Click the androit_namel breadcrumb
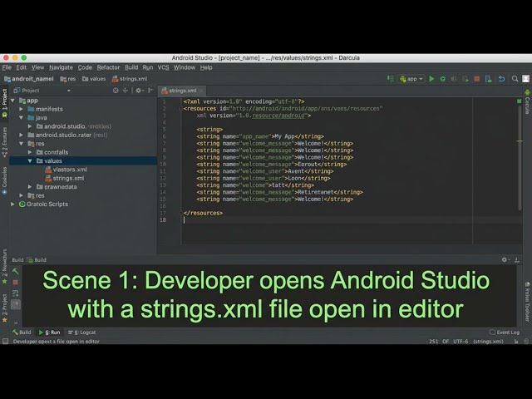The height and width of the screenshot is (399, 532). 29,79
